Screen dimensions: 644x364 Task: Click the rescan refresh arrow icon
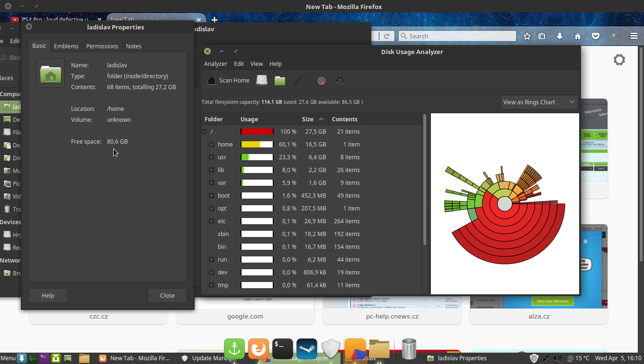[x=340, y=81]
